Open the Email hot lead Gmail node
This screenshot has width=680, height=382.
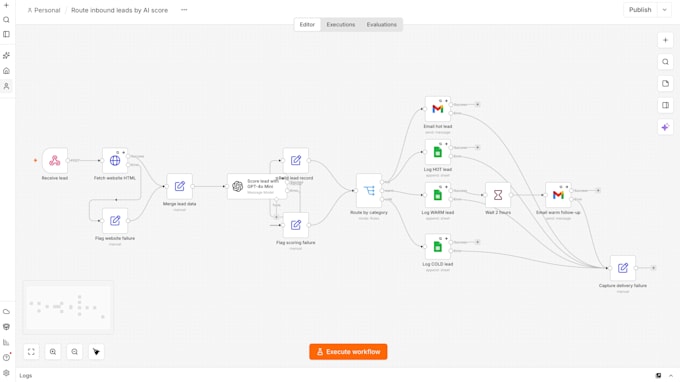[438, 109]
